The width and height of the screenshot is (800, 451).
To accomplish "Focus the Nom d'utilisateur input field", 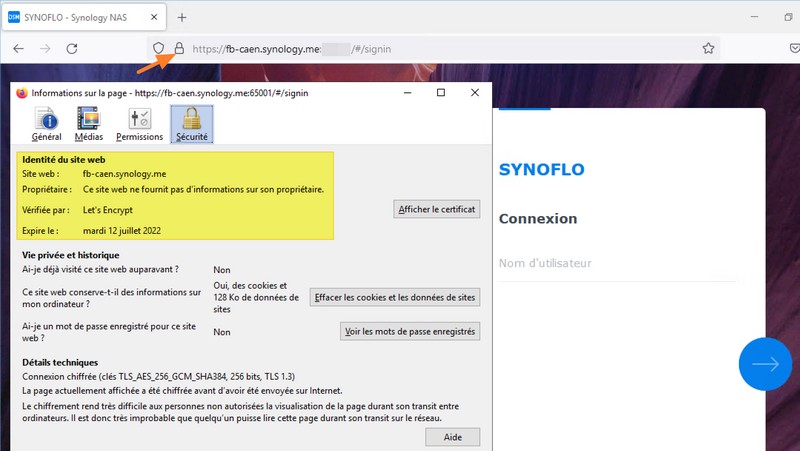I will (617, 263).
